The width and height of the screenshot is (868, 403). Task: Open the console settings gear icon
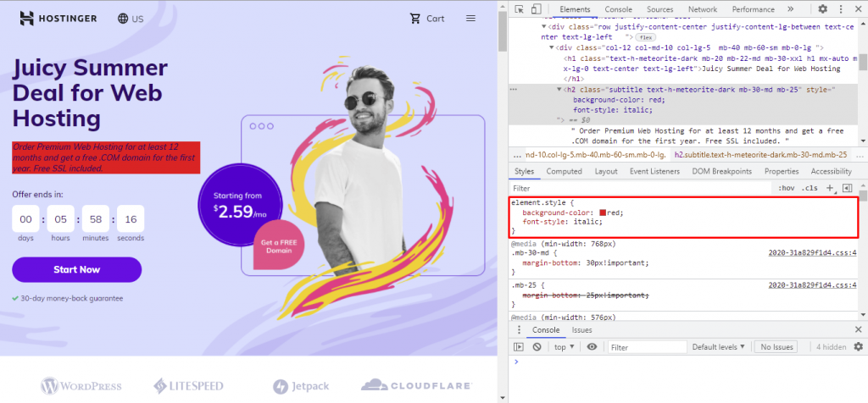pyautogui.click(x=858, y=346)
